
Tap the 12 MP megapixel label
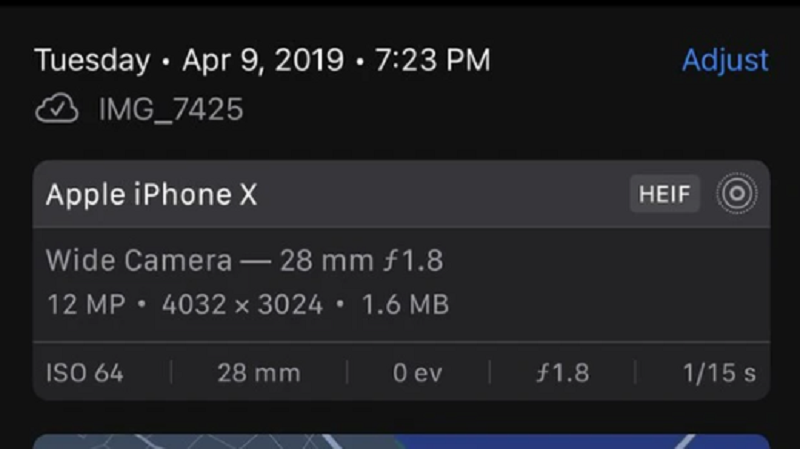click(x=86, y=305)
